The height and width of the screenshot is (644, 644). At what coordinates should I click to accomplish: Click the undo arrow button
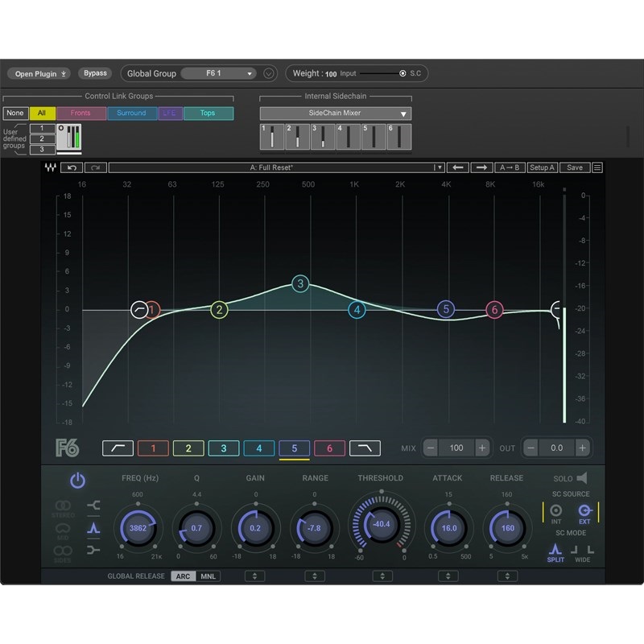pos(72,167)
